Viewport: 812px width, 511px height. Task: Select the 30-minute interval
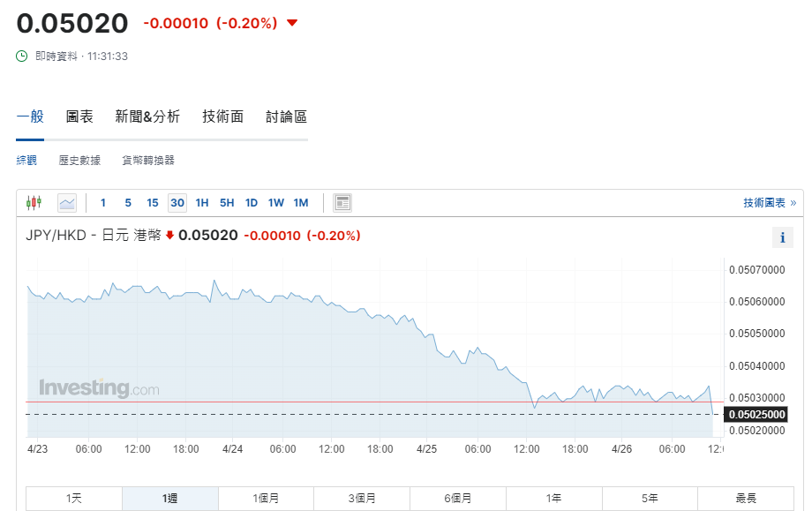tap(177, 203)
